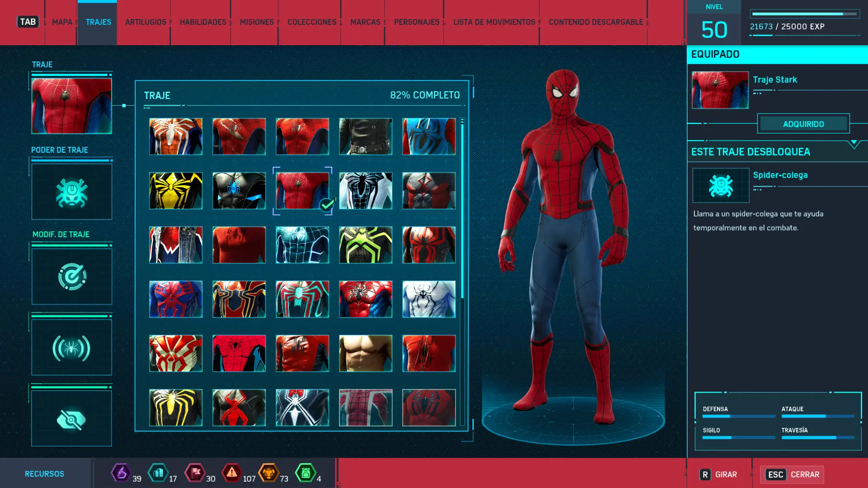Select the bare-chest Undies suit thumbnail
The image size is (868, 488).
click(x=366, y=353)
